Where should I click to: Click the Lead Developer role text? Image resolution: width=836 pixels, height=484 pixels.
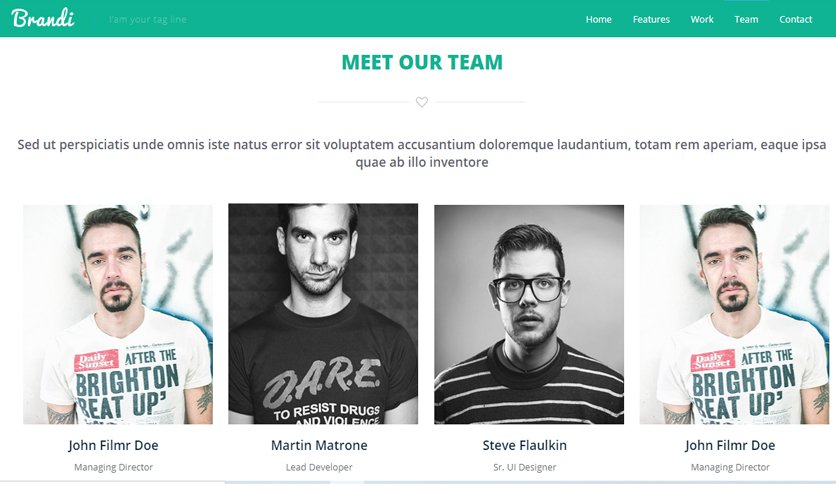[x=319, y=467]
